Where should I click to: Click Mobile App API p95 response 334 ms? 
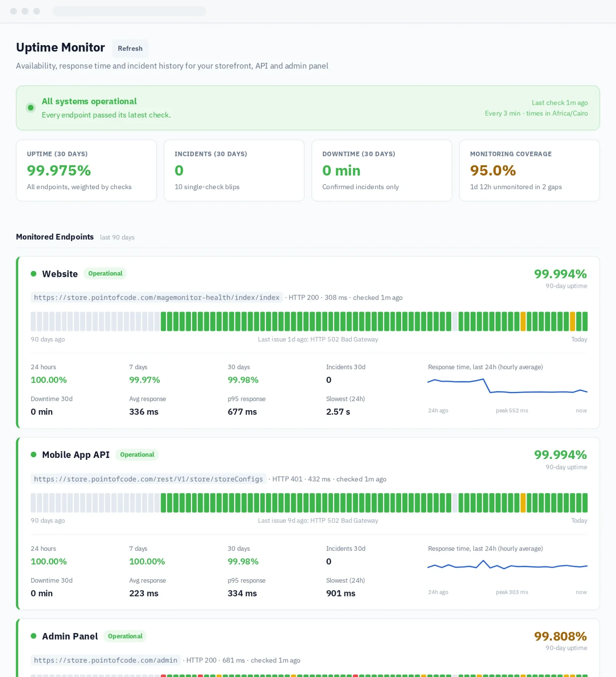pos(242,593)
